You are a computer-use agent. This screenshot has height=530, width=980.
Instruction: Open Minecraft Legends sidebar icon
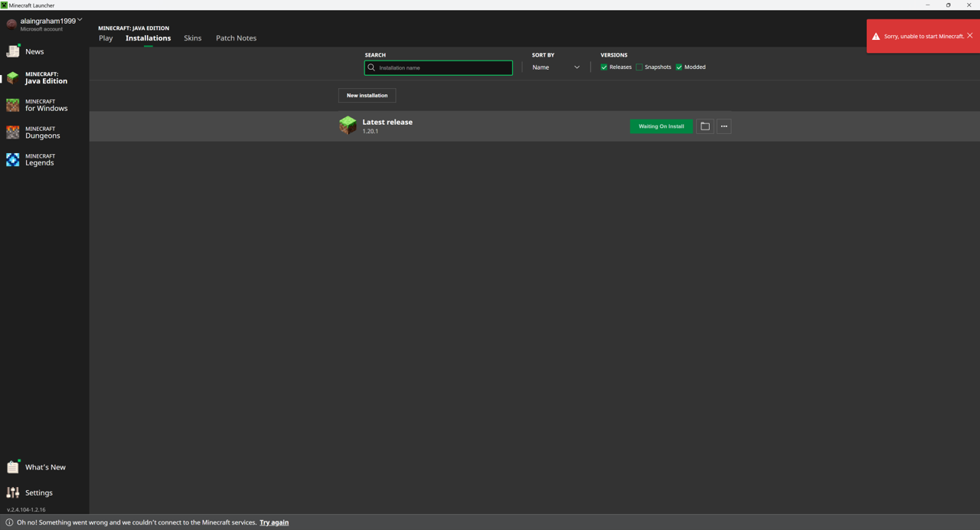coord(13,159)
